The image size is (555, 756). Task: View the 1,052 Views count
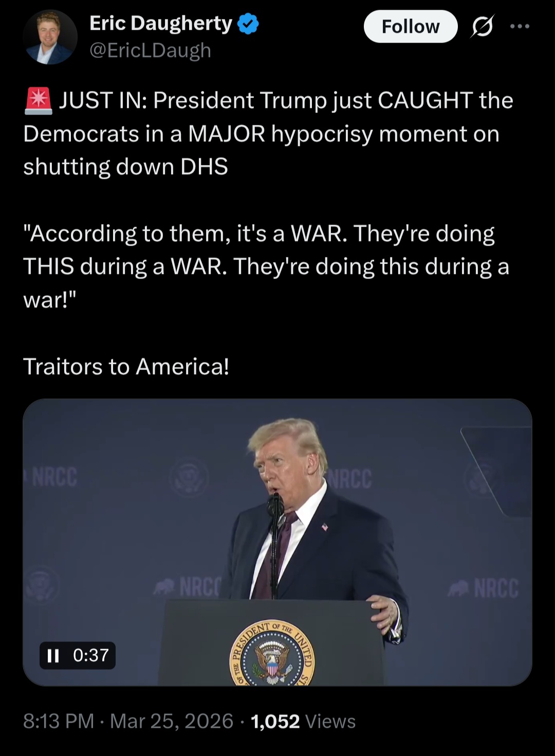(x=303, y=721)
